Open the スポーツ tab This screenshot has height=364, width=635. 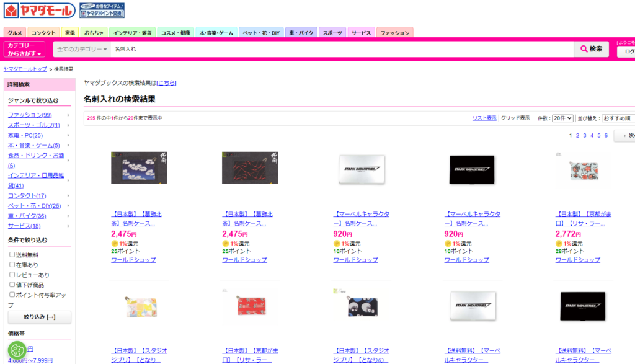point(332,33)
